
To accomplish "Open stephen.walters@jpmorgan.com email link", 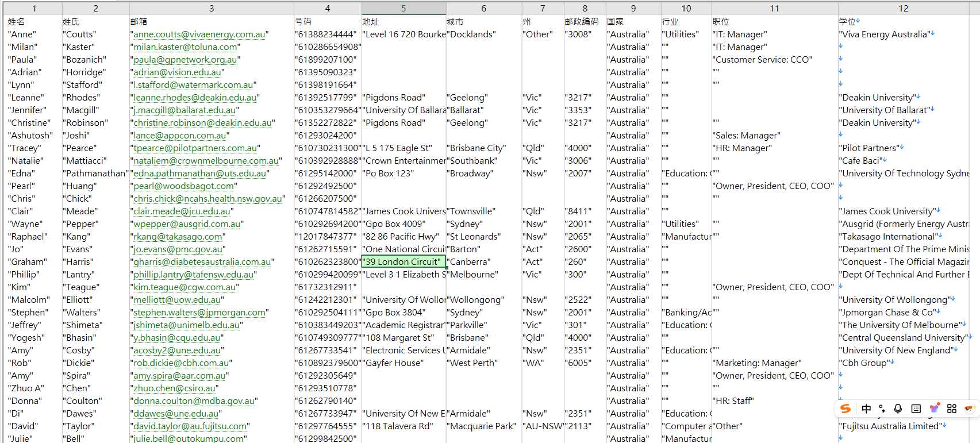I will 199,313.
